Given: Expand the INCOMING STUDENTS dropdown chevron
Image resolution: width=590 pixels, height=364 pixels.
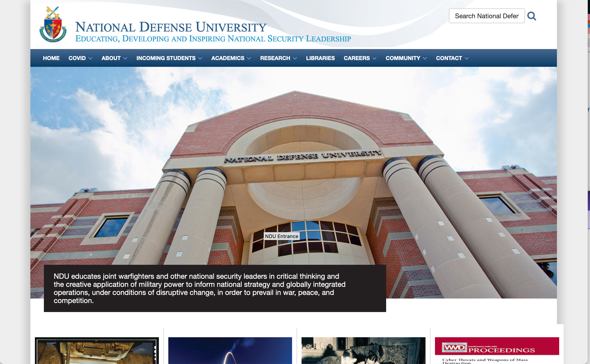Looking at the screenshot, I should pyautogui.click(x=200, y=58).
